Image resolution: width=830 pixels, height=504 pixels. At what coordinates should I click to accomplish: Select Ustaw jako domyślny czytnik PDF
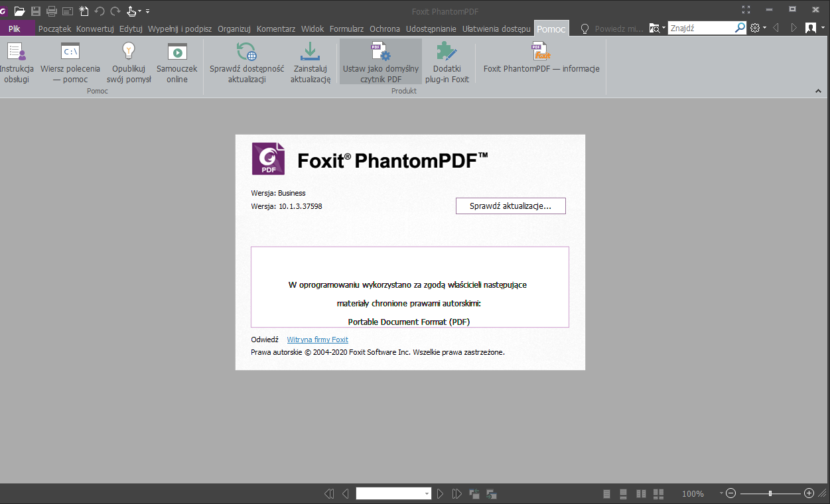click(381, 62)
